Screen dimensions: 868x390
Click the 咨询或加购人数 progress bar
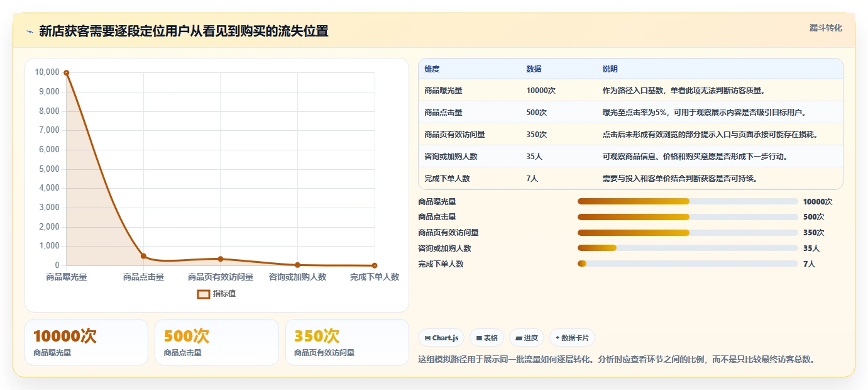[688, 248]
